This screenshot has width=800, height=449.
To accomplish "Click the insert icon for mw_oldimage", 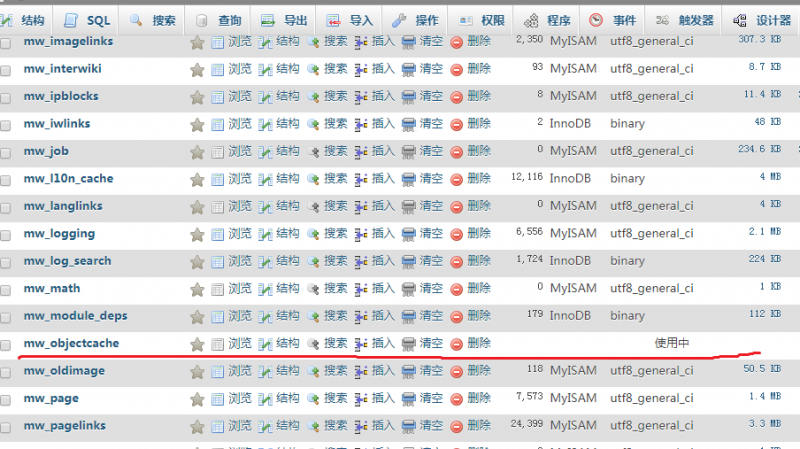I will pyautogui.click(x=361, y=372).
